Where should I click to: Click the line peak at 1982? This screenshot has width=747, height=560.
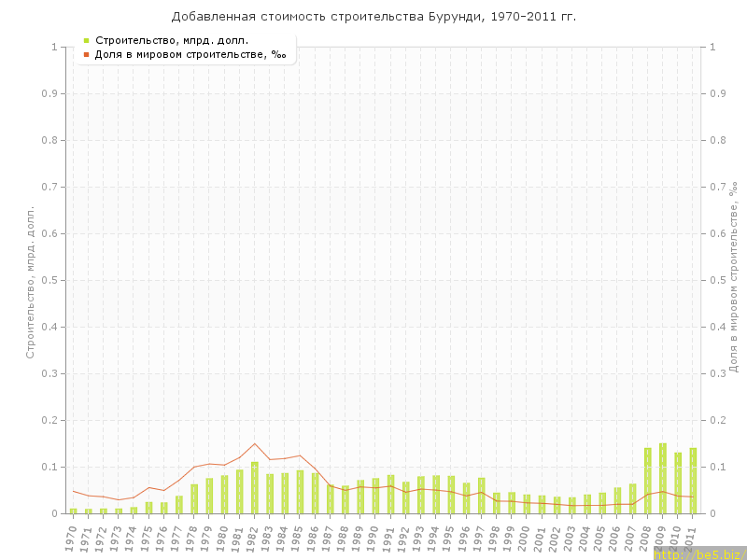(255, 443)
